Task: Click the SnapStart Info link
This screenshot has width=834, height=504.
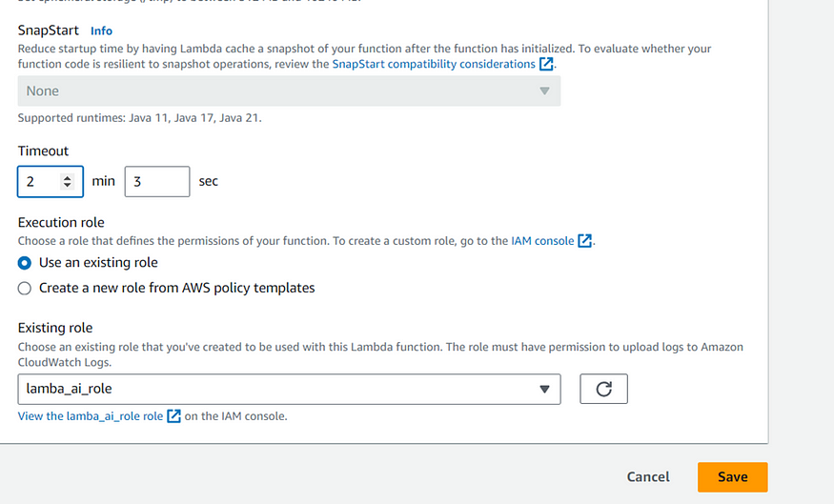Action: [101, 30]
